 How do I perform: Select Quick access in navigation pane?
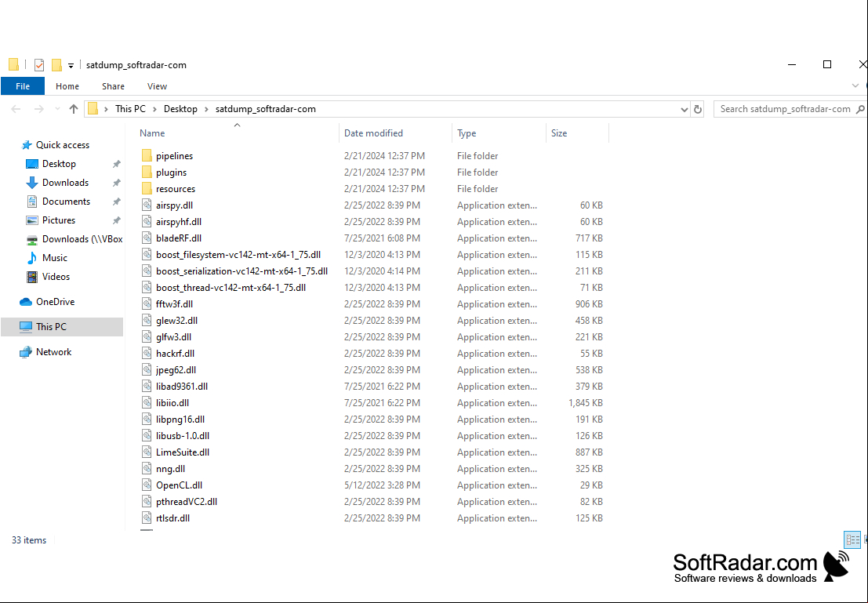[63, 145]
